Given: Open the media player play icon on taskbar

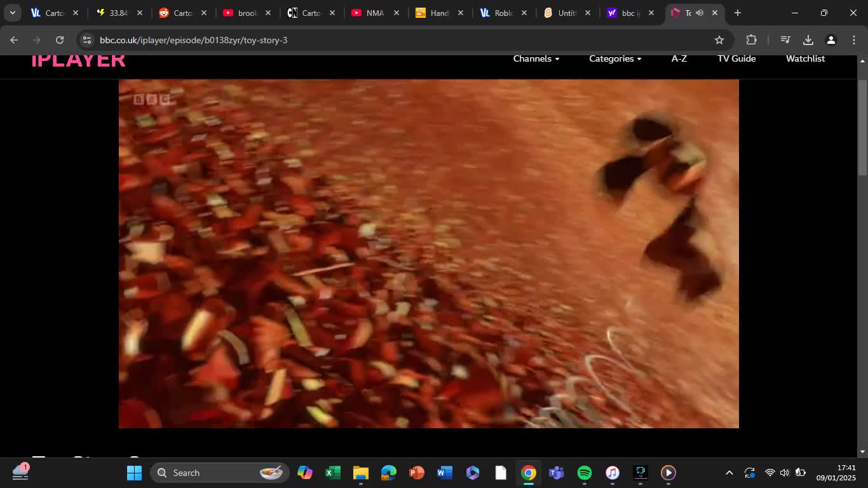Looking at the screenshot, I should [668, 473].
